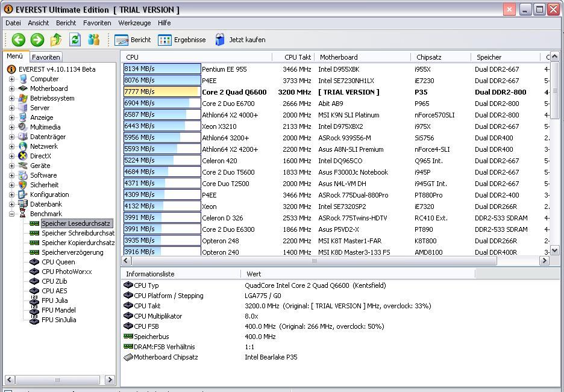Click results list scroll down arrow
The height and width of the screenshot is (392, 564).
pyautogui.click(x=554, y=250)
